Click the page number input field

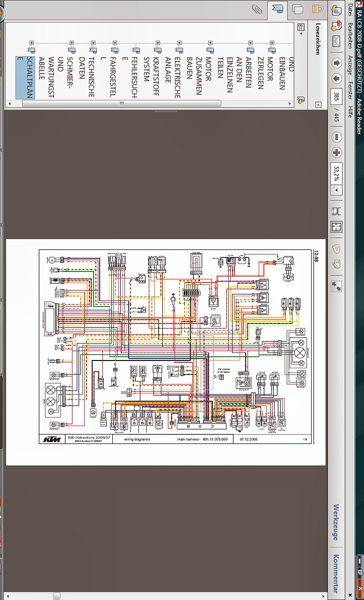pos(337,96)
